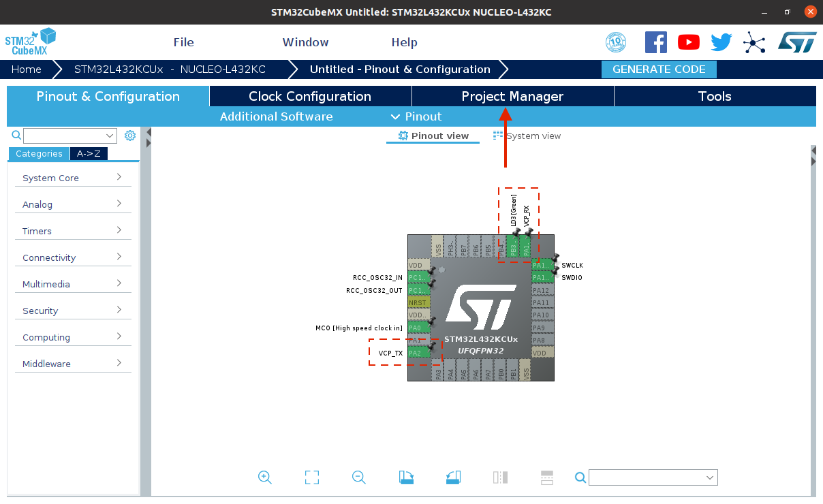Select the Pinout & Configuration tab

108,96
